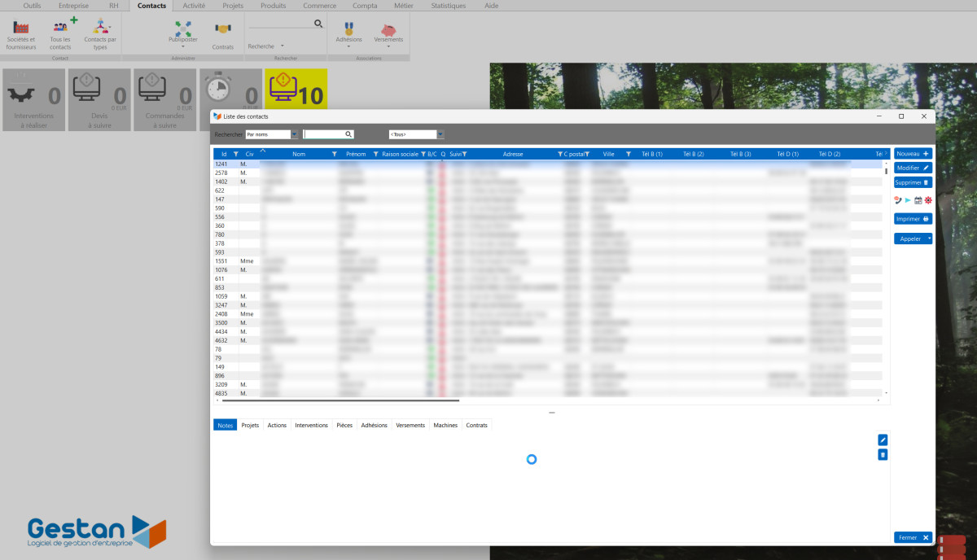
Task: Open the Contrats handshake icon
Action: click(x=222, y=36)
